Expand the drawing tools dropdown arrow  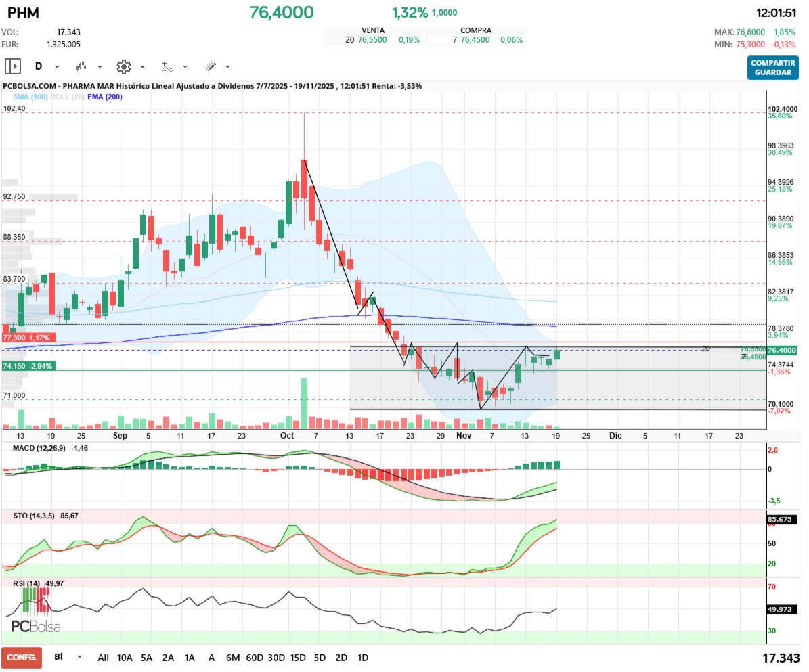[227, 67]
